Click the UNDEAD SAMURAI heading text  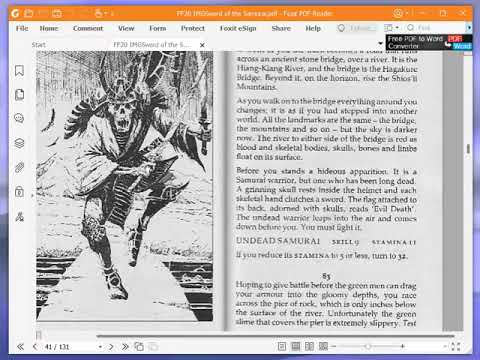[x=278, y=241]
